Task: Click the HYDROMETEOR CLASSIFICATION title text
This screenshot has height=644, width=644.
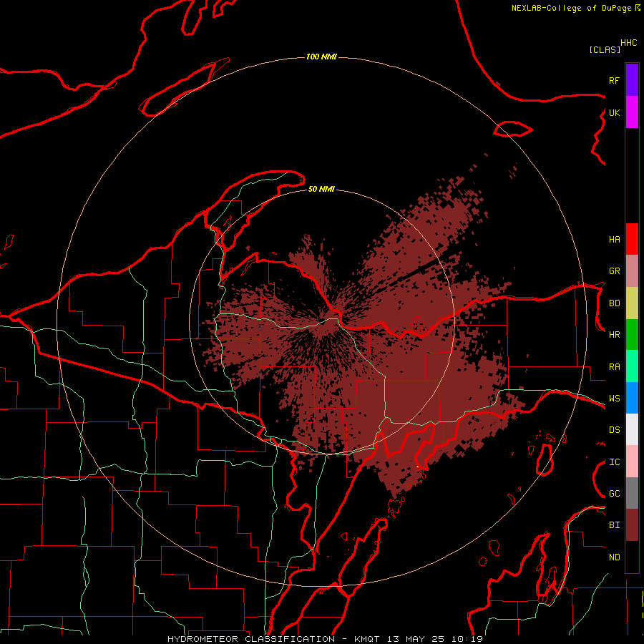Action: coord(251,639)
